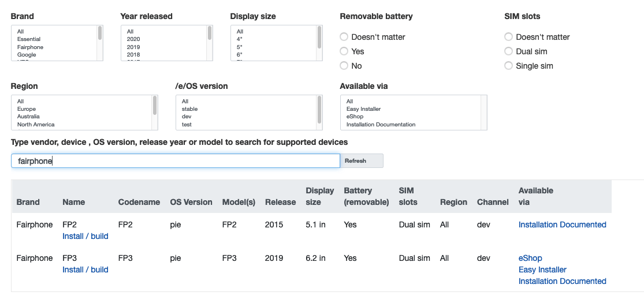Select All in Year released list
The width and height of the screenshot is (644, 303).
coord(130,31)
